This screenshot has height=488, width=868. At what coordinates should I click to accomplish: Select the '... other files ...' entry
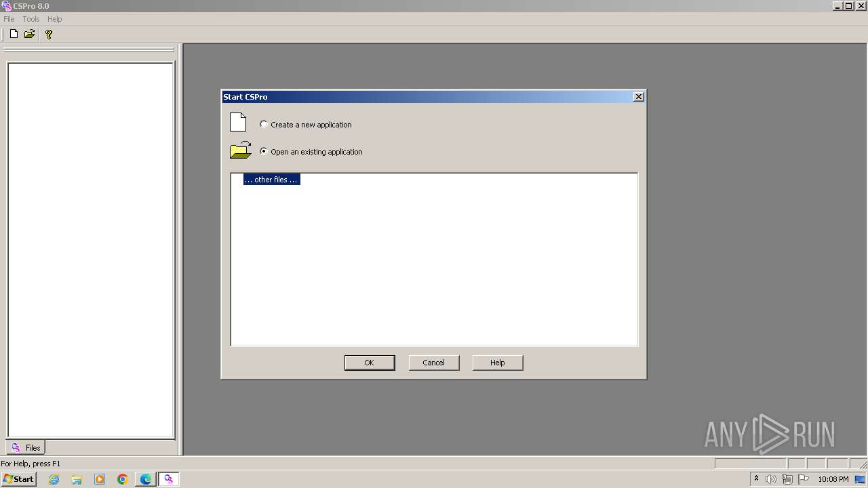pyautogui.click(x=271, y=180)
